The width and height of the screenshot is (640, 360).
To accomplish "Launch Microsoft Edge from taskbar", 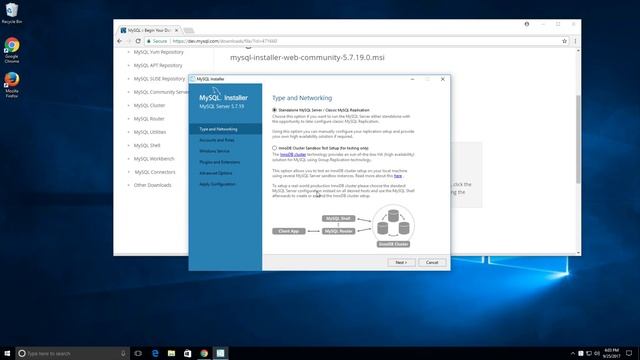I will [x=155, y=353].
